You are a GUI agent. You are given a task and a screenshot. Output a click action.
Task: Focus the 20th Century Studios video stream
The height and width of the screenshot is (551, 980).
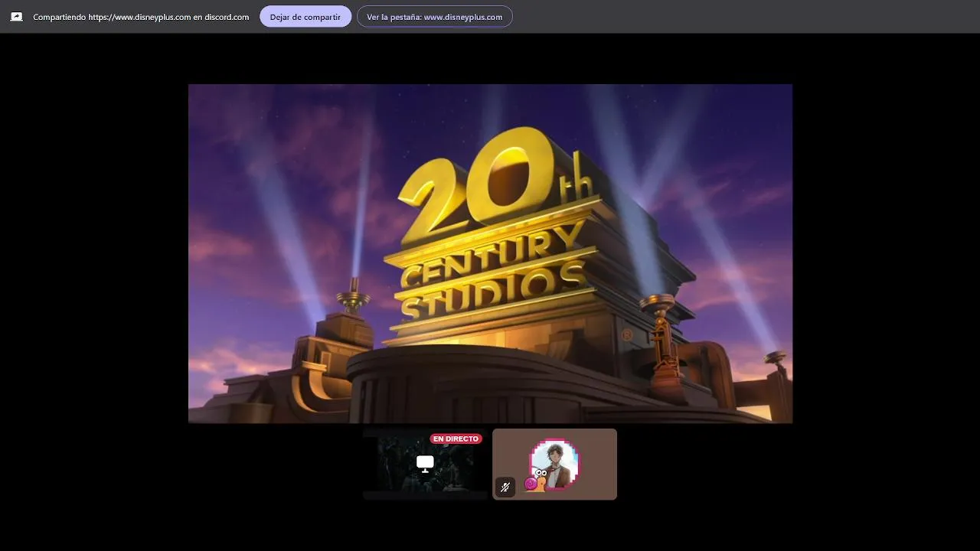(x=490, y=253)
